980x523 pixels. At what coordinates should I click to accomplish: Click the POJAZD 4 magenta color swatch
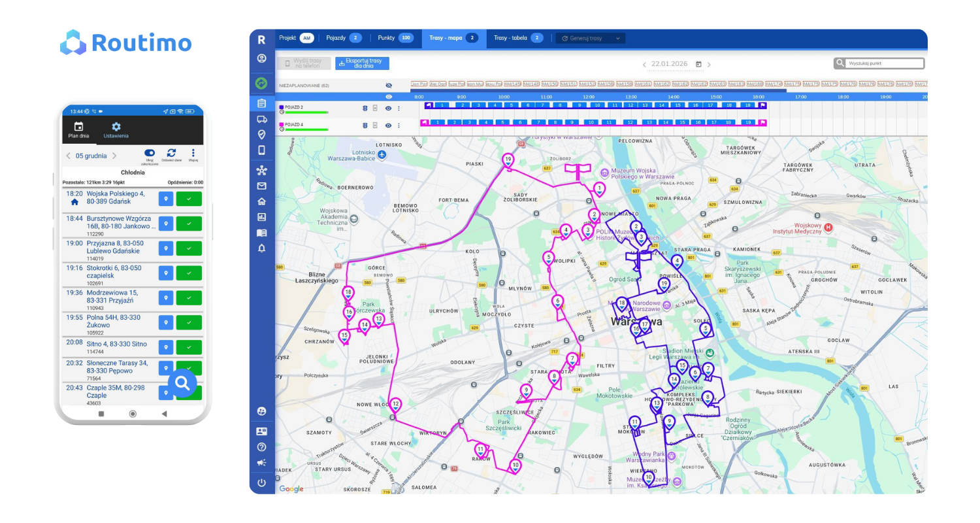point(281,124)
